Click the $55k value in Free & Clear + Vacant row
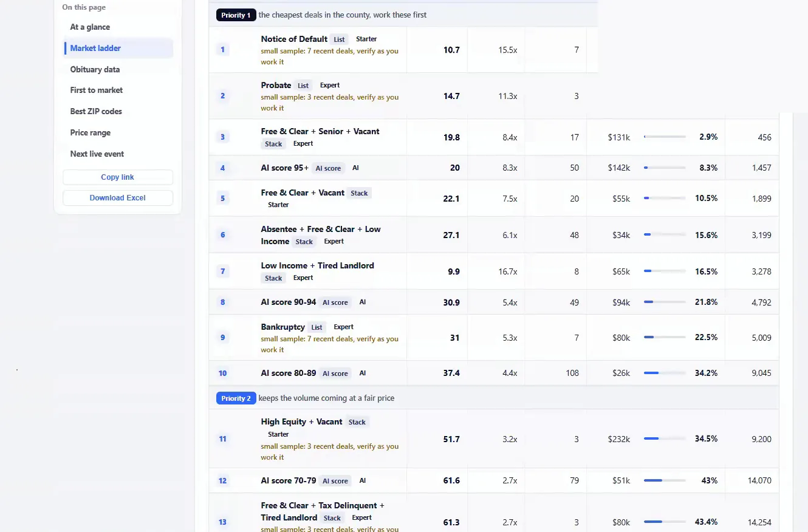 pyautogui.click(x=621, y=199)
